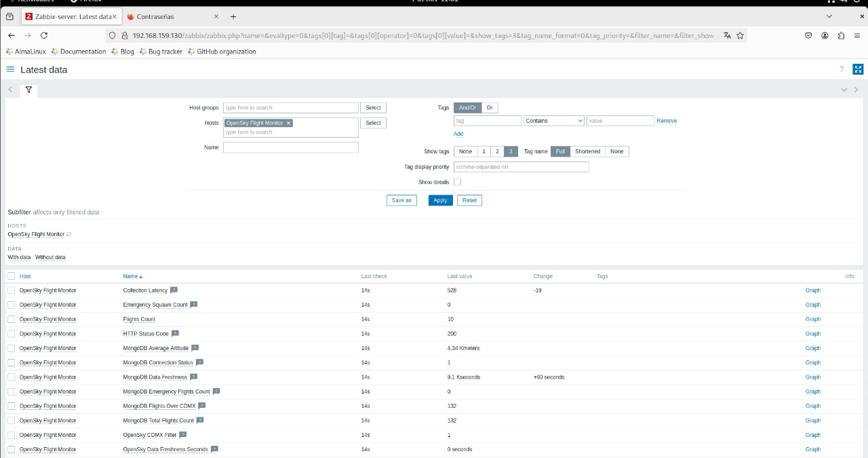
Task: Click the filter funnel tab icon
Action: click(28, 90)
